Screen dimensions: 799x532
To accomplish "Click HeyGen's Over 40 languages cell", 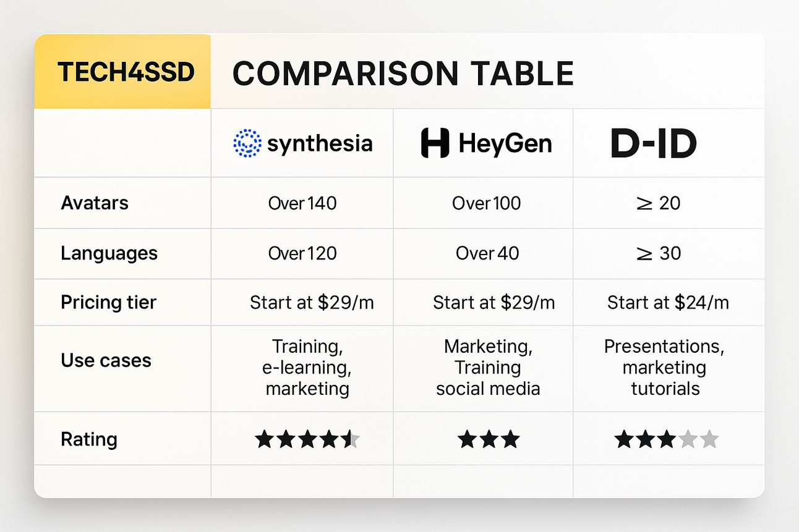I will coord(487,253).
